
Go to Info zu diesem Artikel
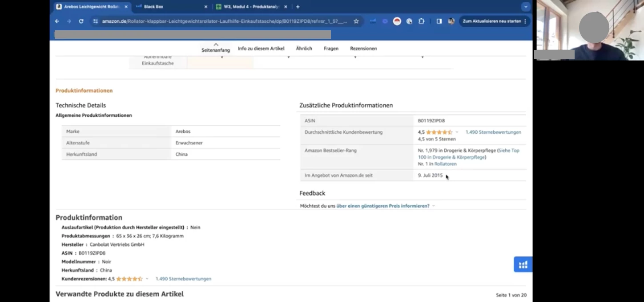(x=261, y=49)
